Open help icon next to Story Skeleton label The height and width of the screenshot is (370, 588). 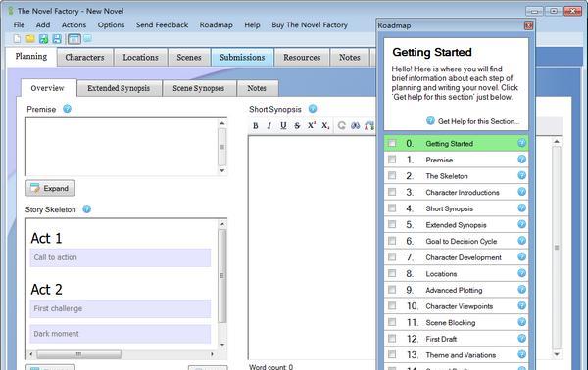point(86,208)
